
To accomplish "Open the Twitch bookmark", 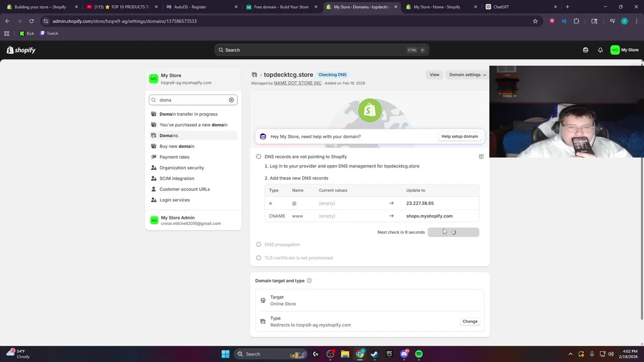I will tap(49, 33).
